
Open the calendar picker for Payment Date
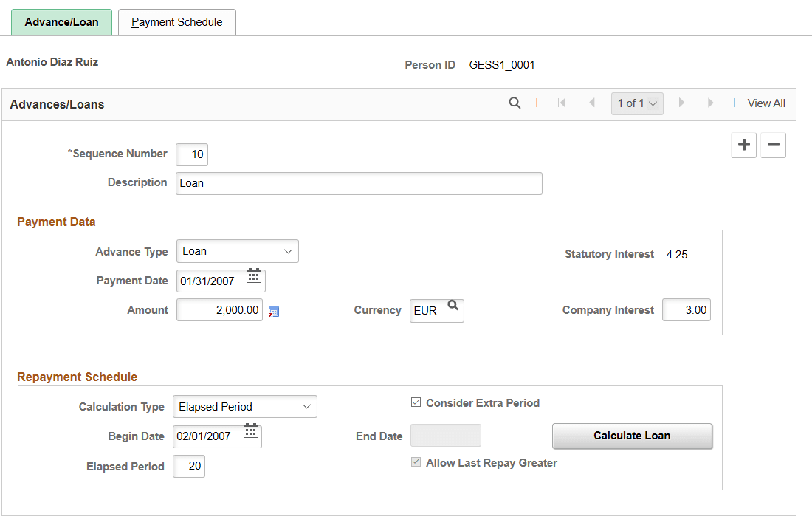coord(254,275)
